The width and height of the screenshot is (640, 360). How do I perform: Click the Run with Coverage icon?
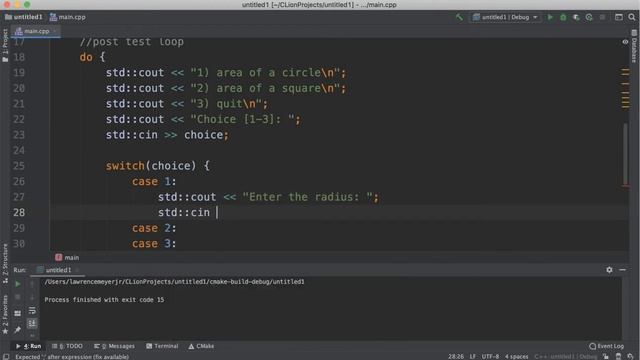(576, 17)
